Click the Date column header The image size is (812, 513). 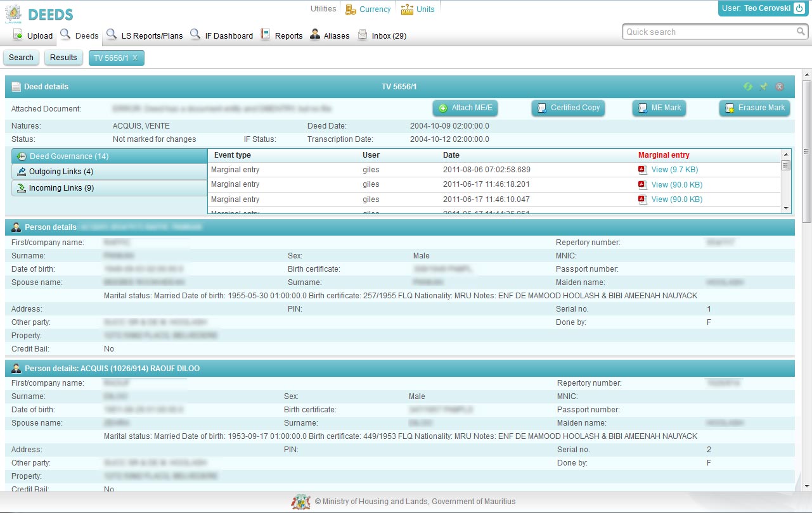(451, 155)
